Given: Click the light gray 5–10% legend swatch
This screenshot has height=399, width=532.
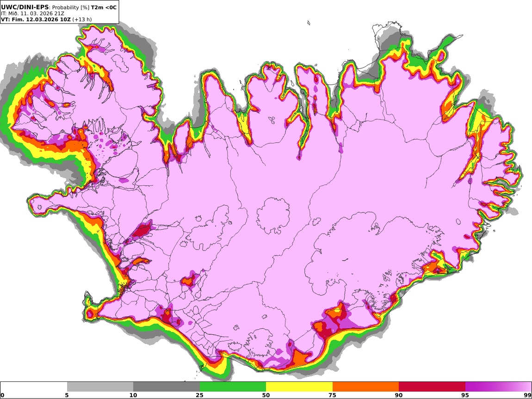Looking at the screenshot, I should (x=100, y=387).
